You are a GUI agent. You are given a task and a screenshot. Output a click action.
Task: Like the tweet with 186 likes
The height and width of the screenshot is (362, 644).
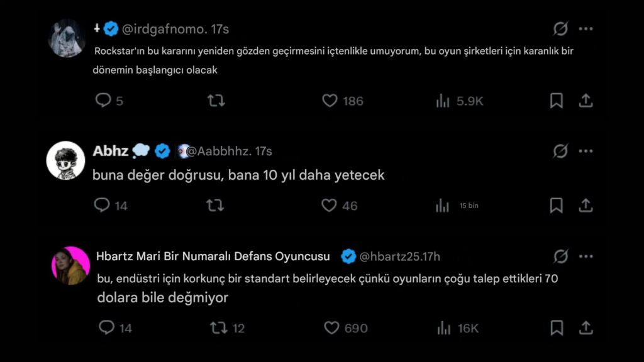[330, 101]
